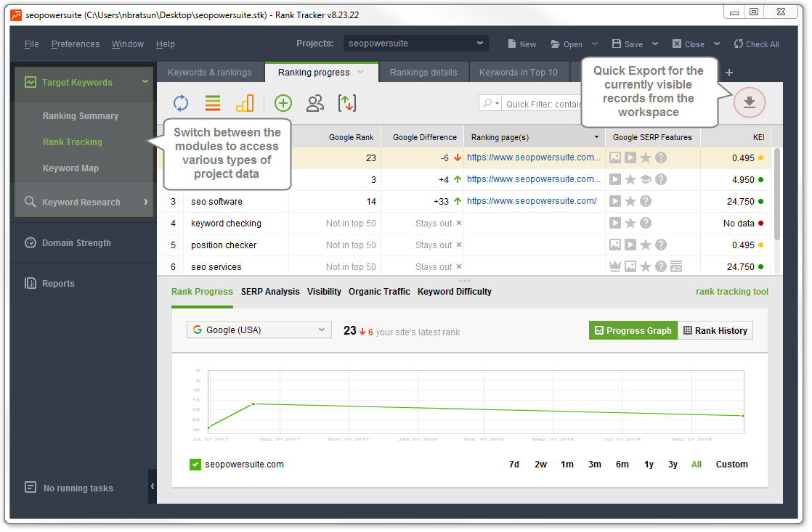Select the 2w time range
The width and height of the screenshot is (812, 532).
coord(540,465)
